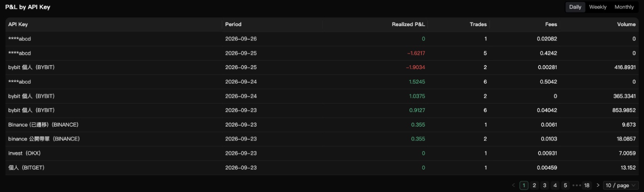Select ****abcd row dated 2026-09-26

322,39
